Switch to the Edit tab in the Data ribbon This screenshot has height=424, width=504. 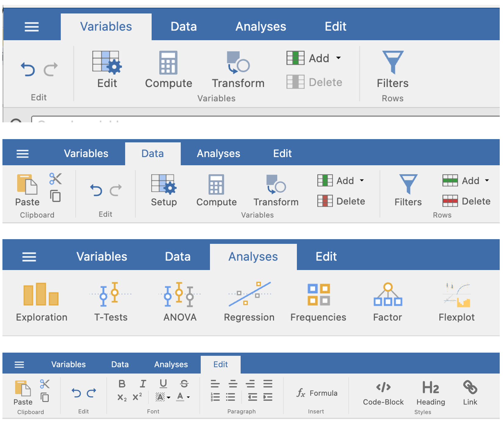point(282,153)
